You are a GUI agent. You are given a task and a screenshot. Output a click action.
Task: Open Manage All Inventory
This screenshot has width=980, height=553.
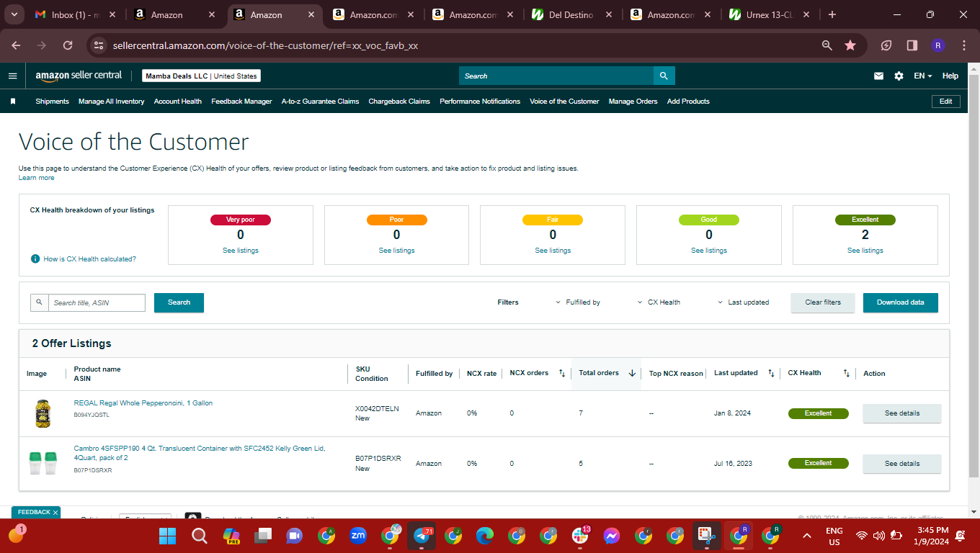112,102
